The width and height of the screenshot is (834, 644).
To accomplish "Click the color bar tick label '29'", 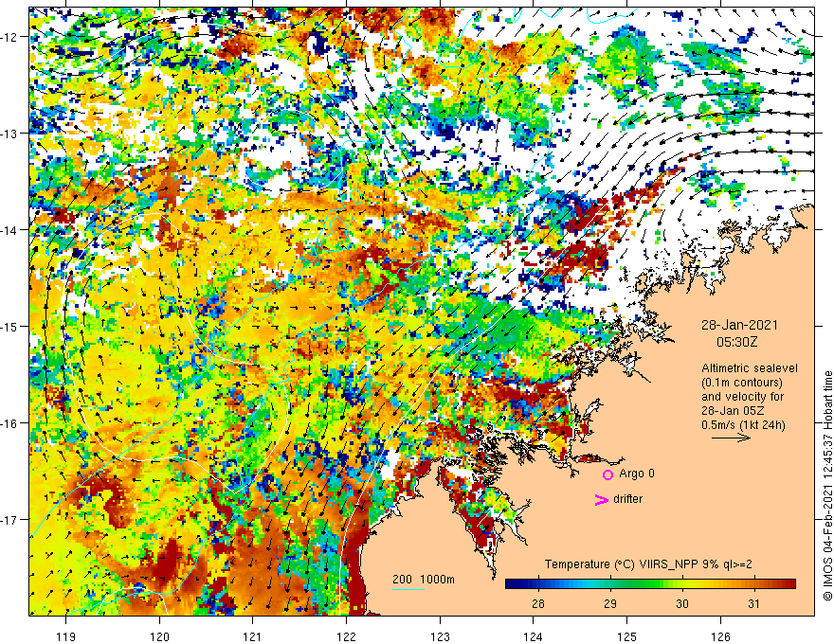I will pyautogui.click(x=610, y=603).
